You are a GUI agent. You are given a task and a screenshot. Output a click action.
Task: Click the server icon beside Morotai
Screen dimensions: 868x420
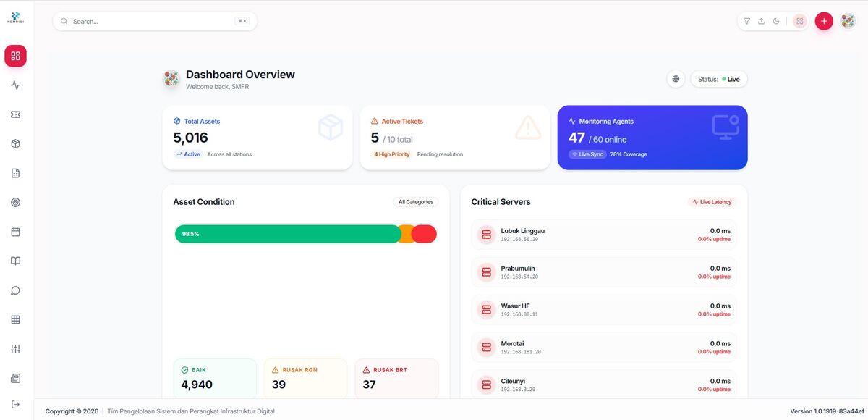486,348
